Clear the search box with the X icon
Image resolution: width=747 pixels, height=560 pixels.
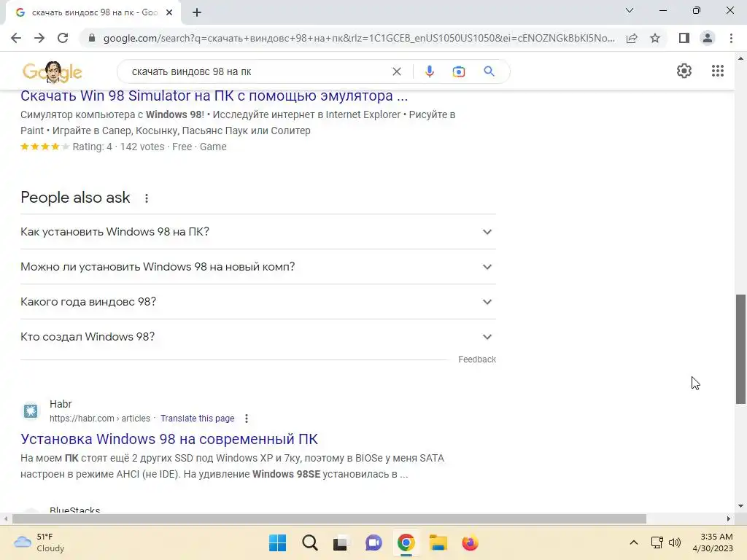396,71
